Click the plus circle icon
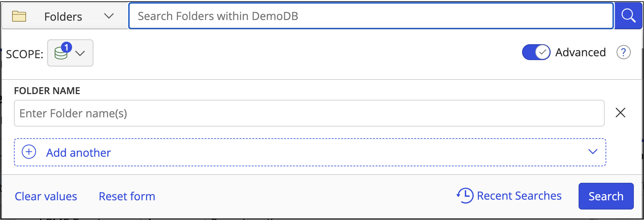The image size is (644, 220). [x=29, y=152]
